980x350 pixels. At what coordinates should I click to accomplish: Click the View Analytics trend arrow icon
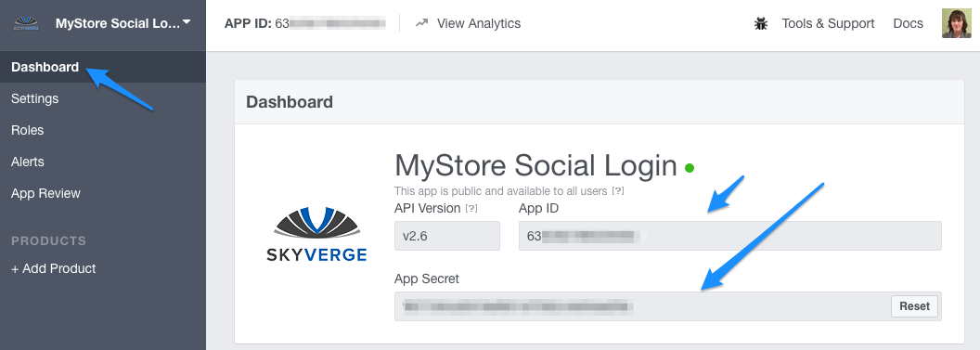click(422, 24)
